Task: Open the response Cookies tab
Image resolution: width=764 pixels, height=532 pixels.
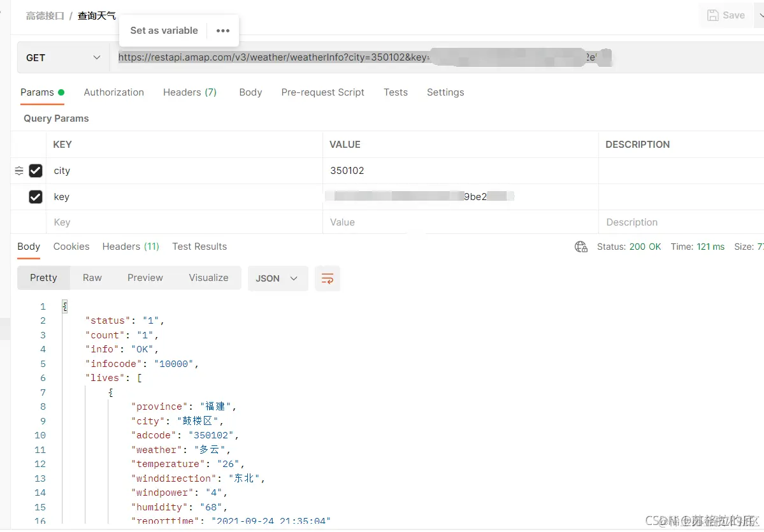Action: pyautogui.click(x=71, y=247)
